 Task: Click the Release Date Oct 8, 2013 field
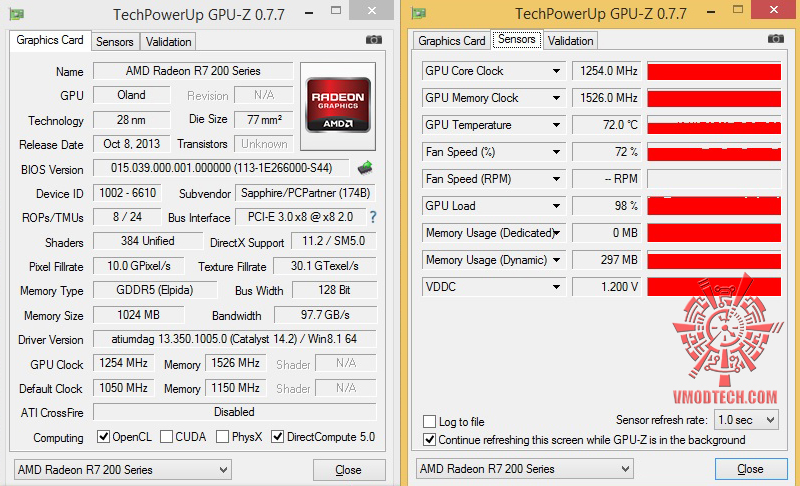coord(131,144)
